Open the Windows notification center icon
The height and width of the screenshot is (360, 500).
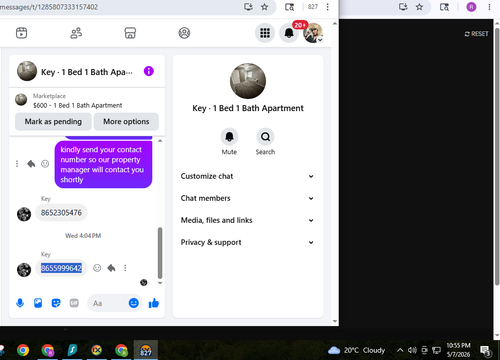(x=485, y=350)
